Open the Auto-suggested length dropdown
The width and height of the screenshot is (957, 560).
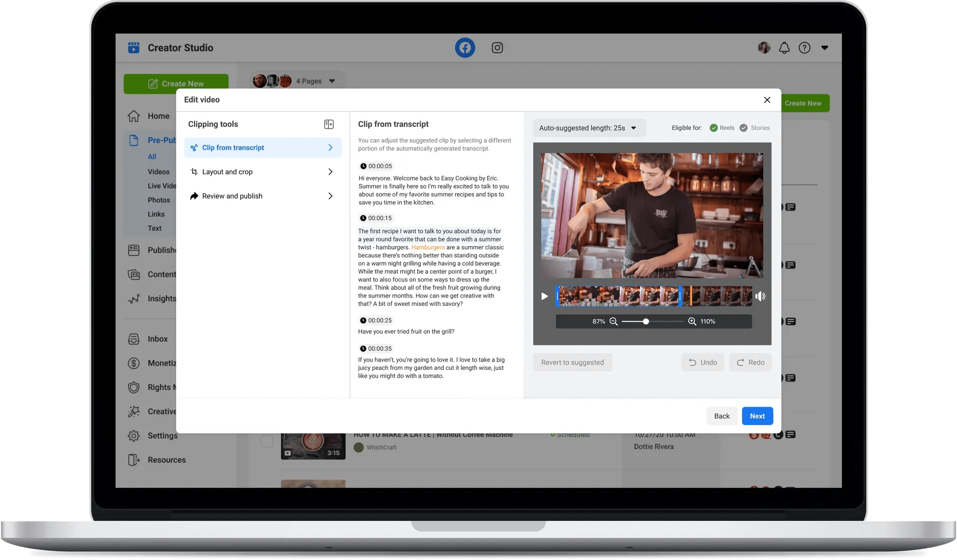click(x=589, y=128)
